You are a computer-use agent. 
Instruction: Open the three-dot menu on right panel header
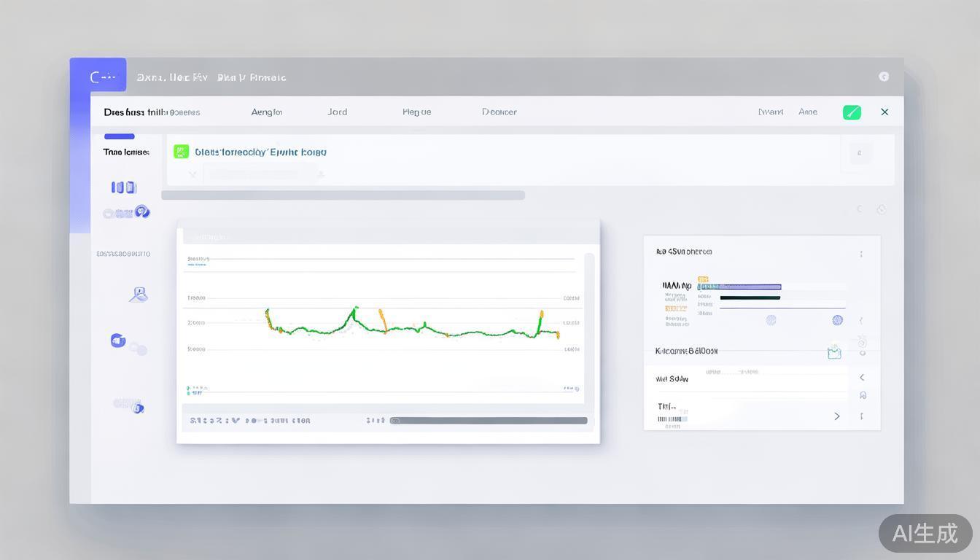tap(861, 254)
